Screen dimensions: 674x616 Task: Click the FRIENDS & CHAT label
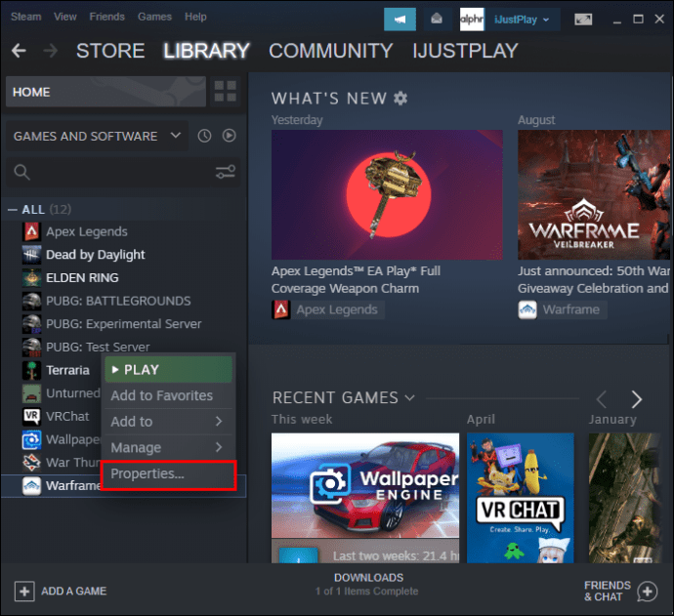click(607, 591)
